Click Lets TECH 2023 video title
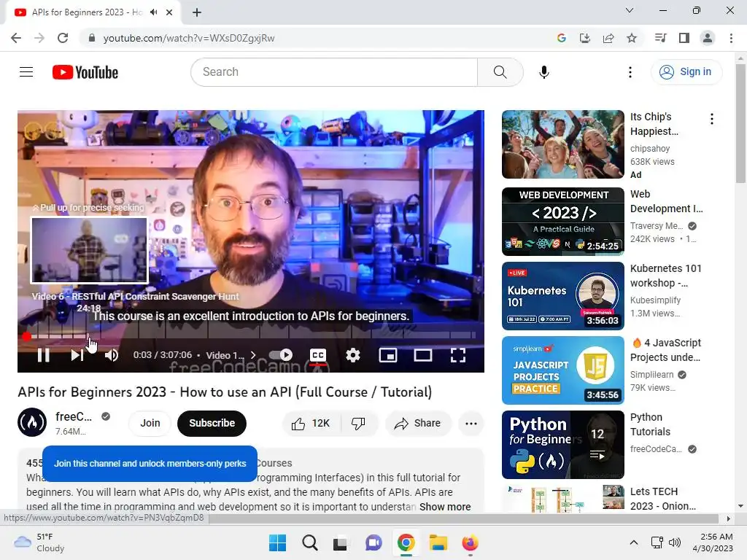747x560 pixels. coord(662,499)
